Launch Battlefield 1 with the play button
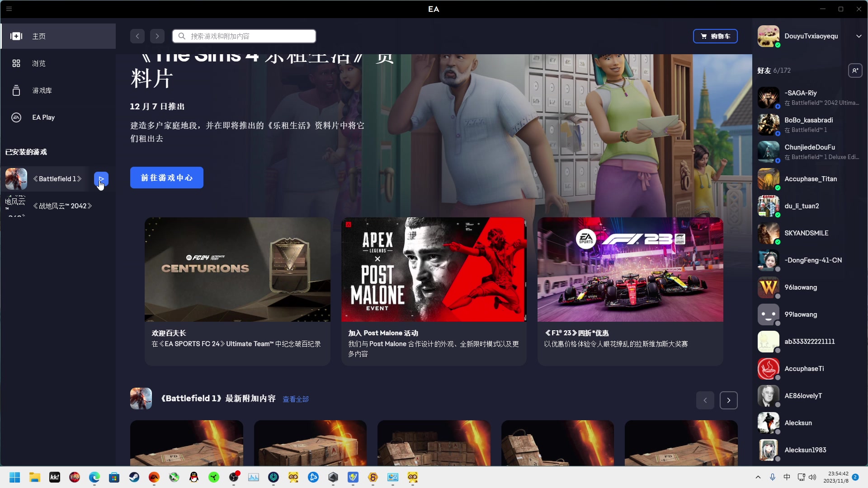Screen dimensions: 868x488 [x=101, y=179]
